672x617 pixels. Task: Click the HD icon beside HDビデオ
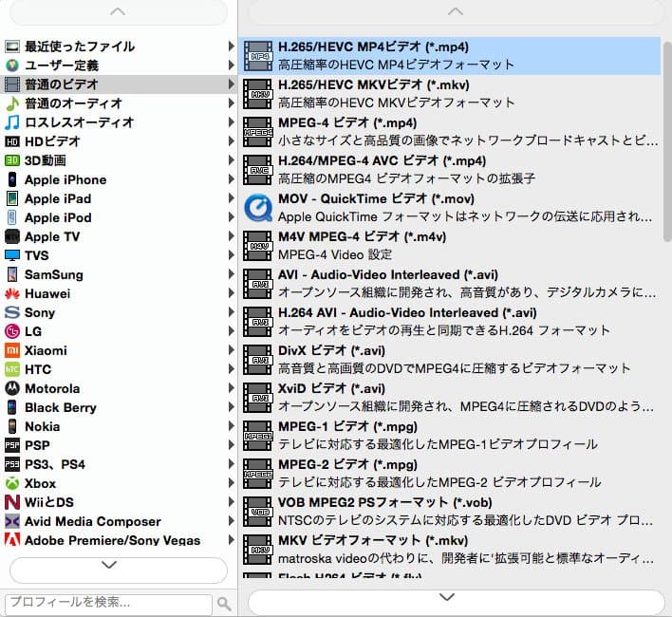point(12,141)
